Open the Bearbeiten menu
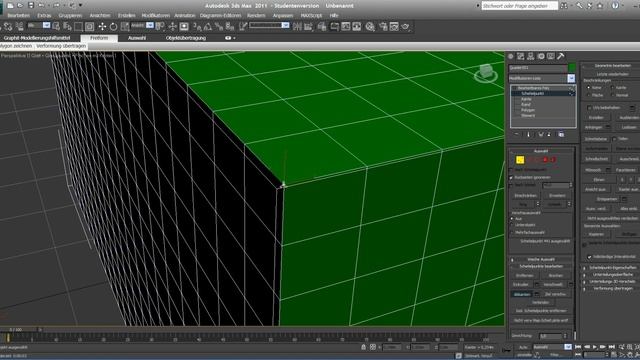The image size is (640, 360). (x=18, y=15)
